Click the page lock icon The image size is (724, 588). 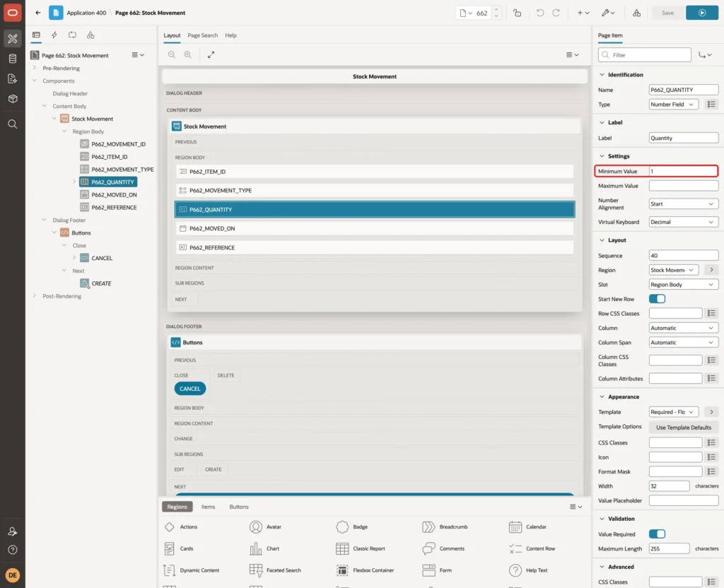click(517, 13)
